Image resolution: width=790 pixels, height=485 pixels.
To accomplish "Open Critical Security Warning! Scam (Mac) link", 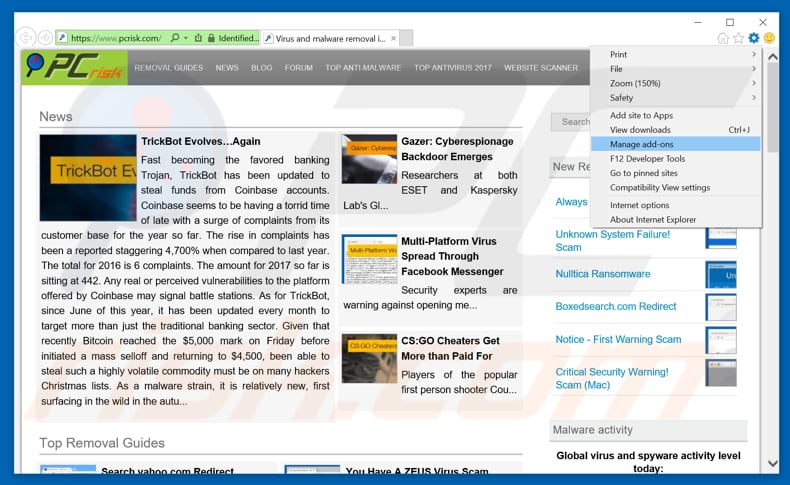I will click(x=612, y=378).
